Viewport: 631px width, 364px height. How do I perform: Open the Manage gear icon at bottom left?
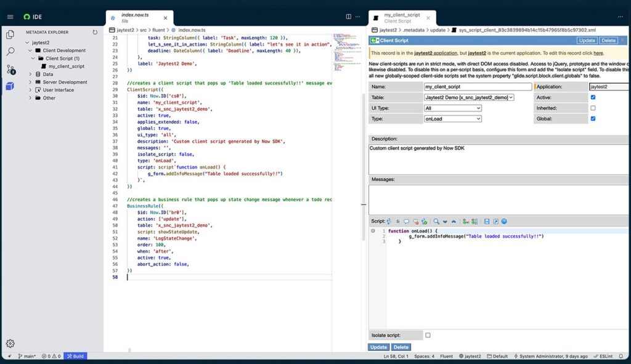click(10, 343)
